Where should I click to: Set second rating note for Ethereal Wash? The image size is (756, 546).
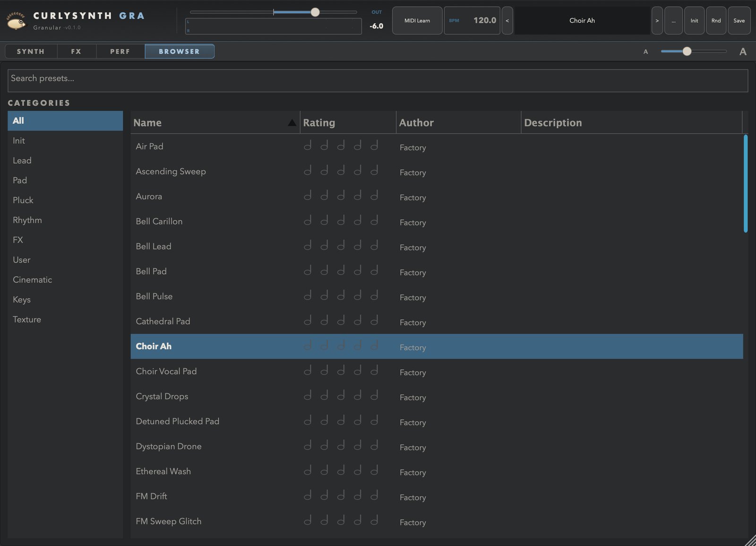324,471
